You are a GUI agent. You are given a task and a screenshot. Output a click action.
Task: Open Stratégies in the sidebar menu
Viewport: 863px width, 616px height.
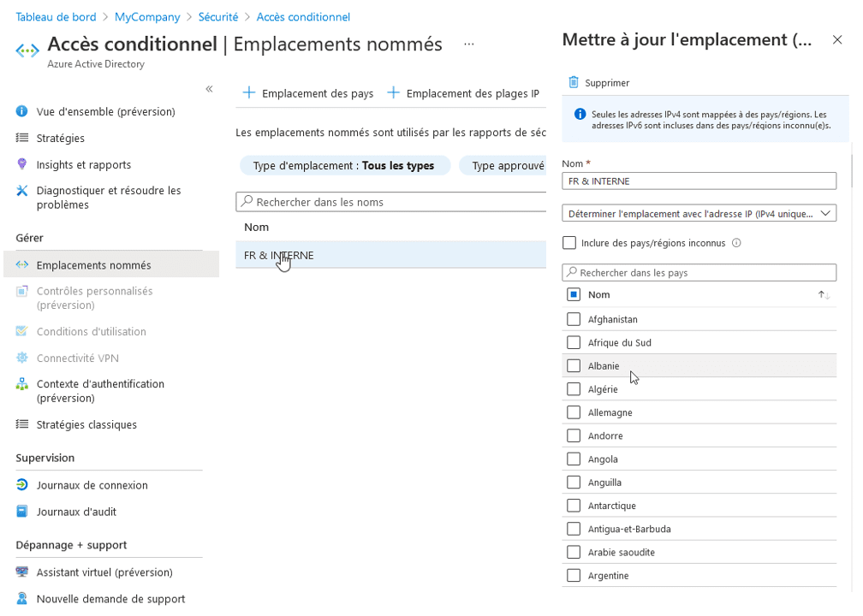[x=61, y=138]
